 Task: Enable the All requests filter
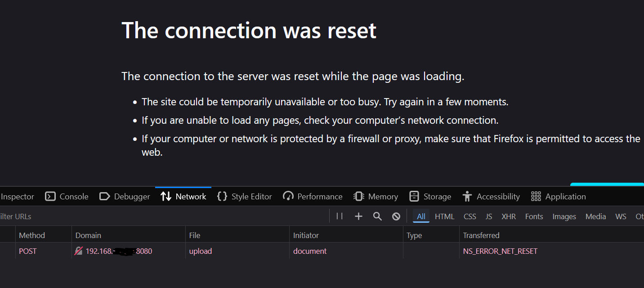point(421,216)
